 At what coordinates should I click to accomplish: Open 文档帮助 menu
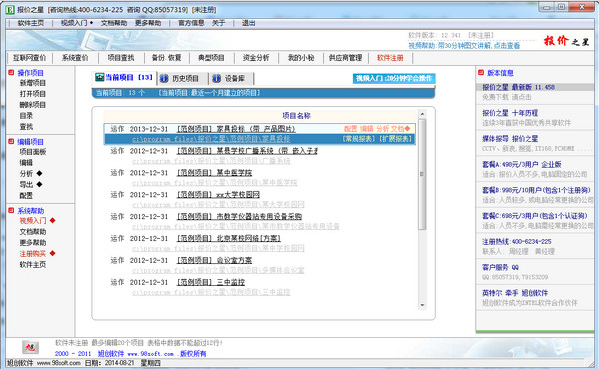(x=114, y=23)
